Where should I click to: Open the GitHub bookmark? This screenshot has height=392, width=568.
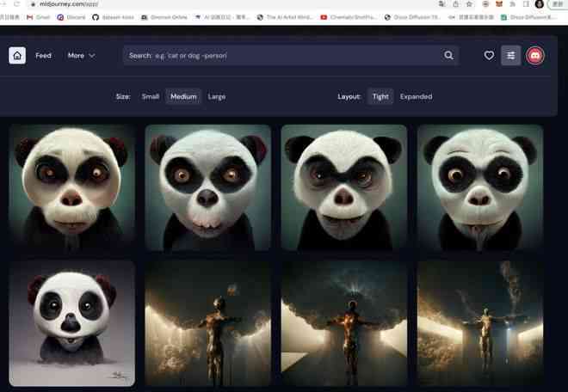113,17
